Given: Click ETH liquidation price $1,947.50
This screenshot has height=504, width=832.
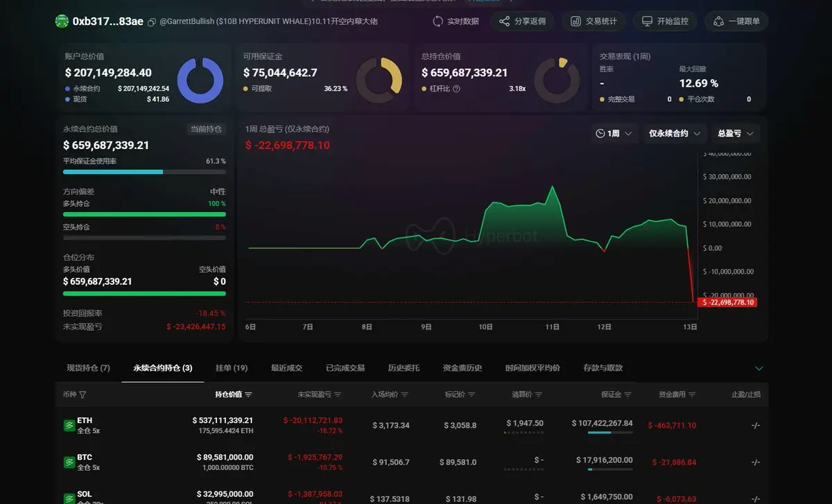Looking at the screenshot, I should (x=525, y=423).
